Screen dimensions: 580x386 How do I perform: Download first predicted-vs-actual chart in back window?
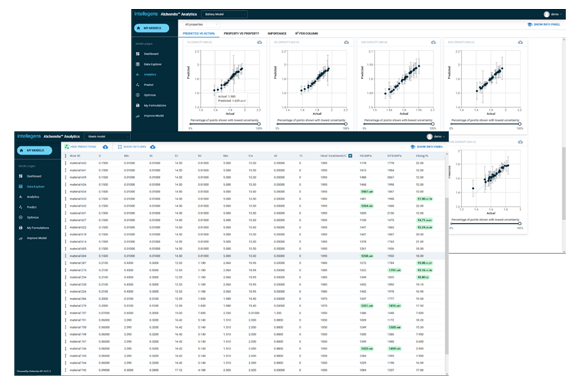click(259, 42)
